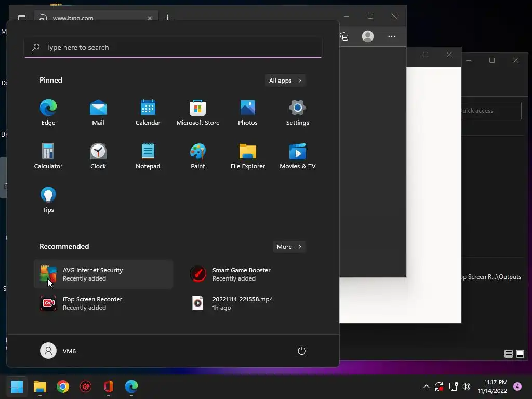Open Microsoft Office from the taskbar
This screenshot has width=532, height=399.
tap(108, 387)
